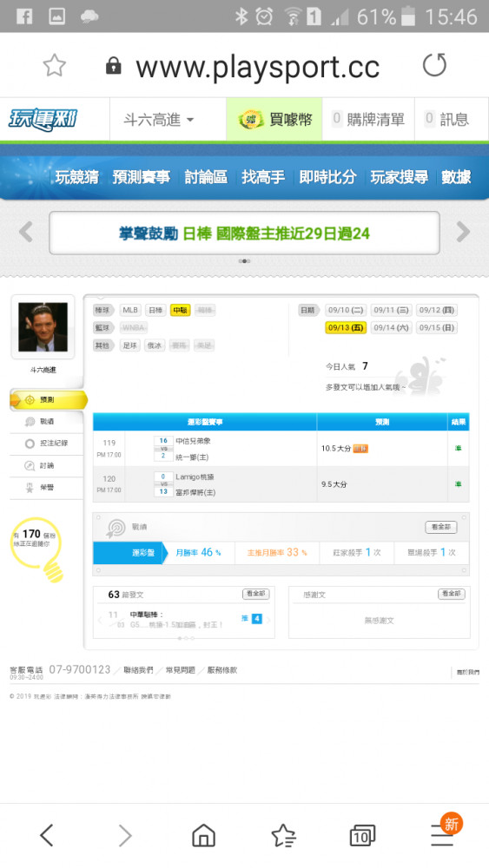Select the highlighted 中職 league filter
This screenshot has width=489, height=868.
[181, 310]
